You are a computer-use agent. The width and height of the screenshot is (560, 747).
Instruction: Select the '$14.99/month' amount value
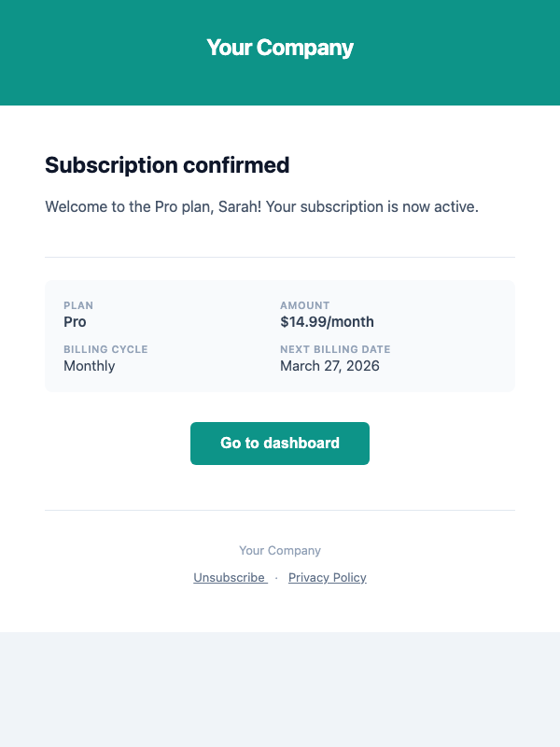click(x=327, y=321)
